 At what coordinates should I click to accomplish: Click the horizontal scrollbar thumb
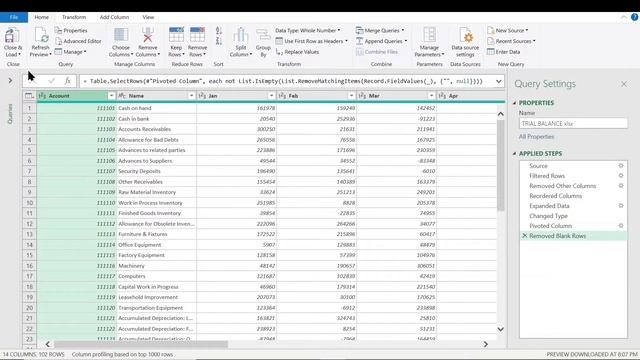pyautogui.click(x=141, y=344)
